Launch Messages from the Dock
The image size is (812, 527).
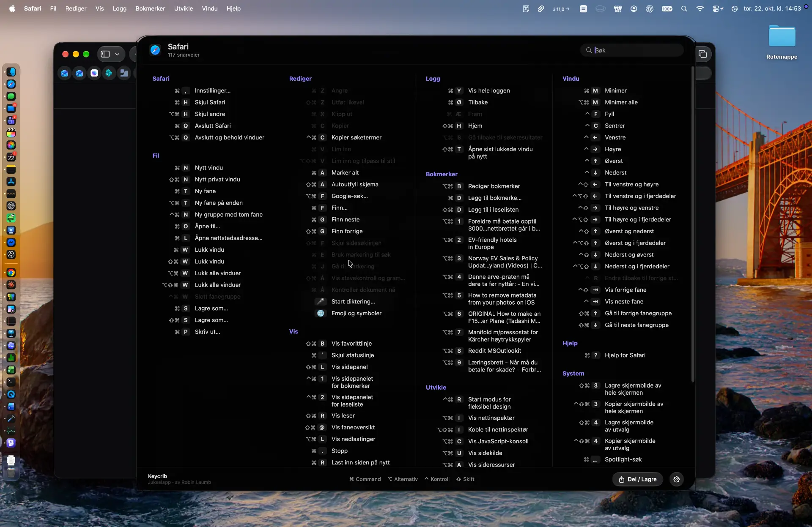(11, 96)
